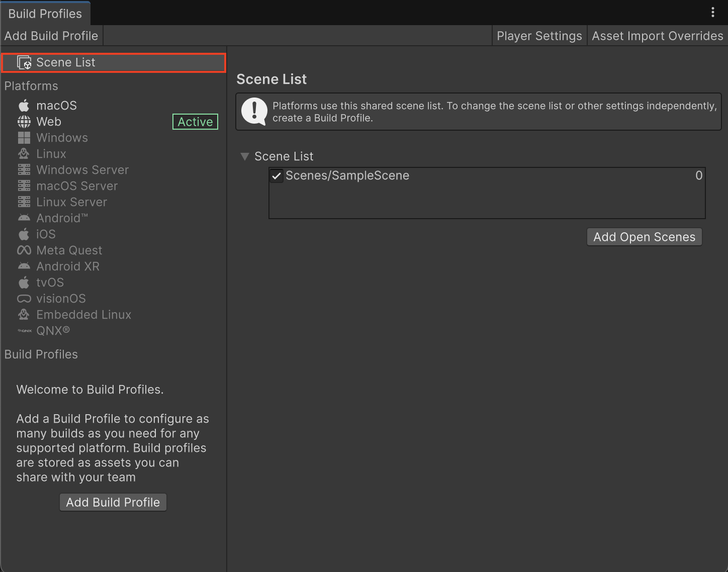This screenshot has height=572, width=728.
Task: Click the Web globe platform icon
Action: 24,122
